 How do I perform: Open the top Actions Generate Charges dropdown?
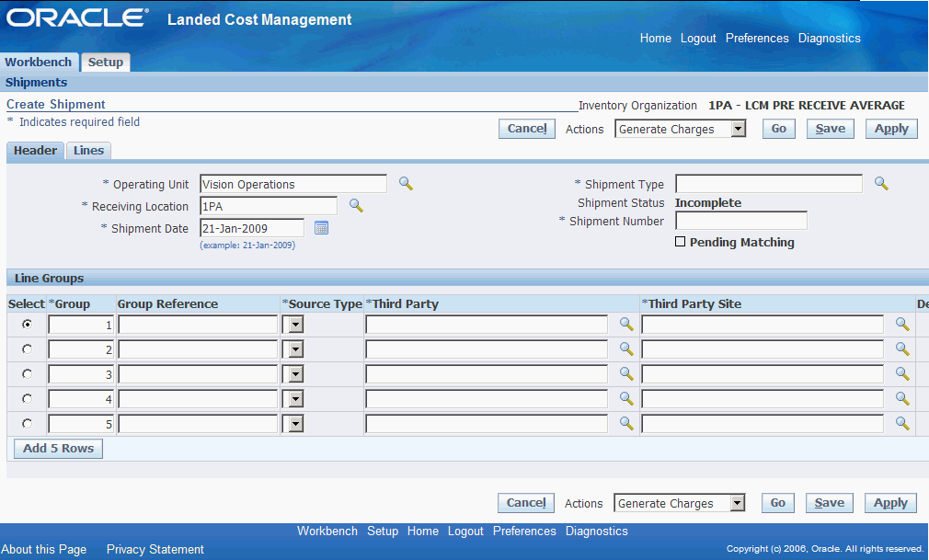click(x=680, y=129)
